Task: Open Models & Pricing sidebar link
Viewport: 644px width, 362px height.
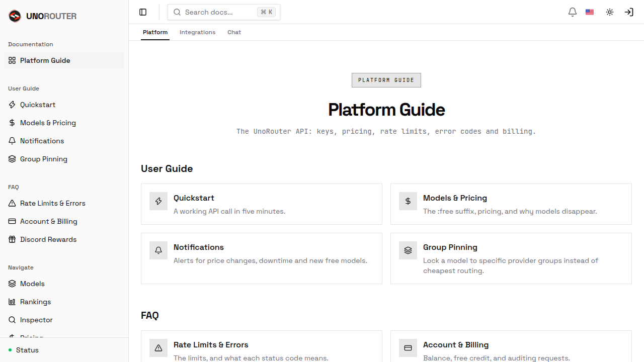Action: click(x=64, y=123)
